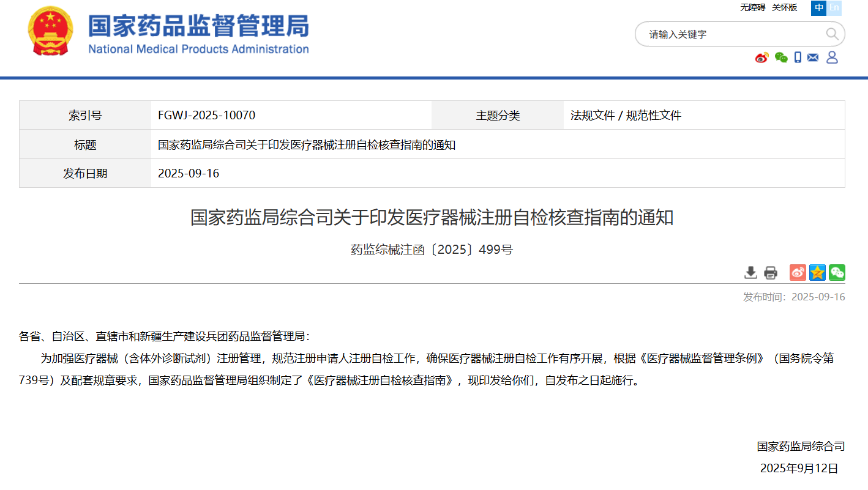Open the header green WeChat icon
This screenshot has width=868, height=490.
click(780, 58)
